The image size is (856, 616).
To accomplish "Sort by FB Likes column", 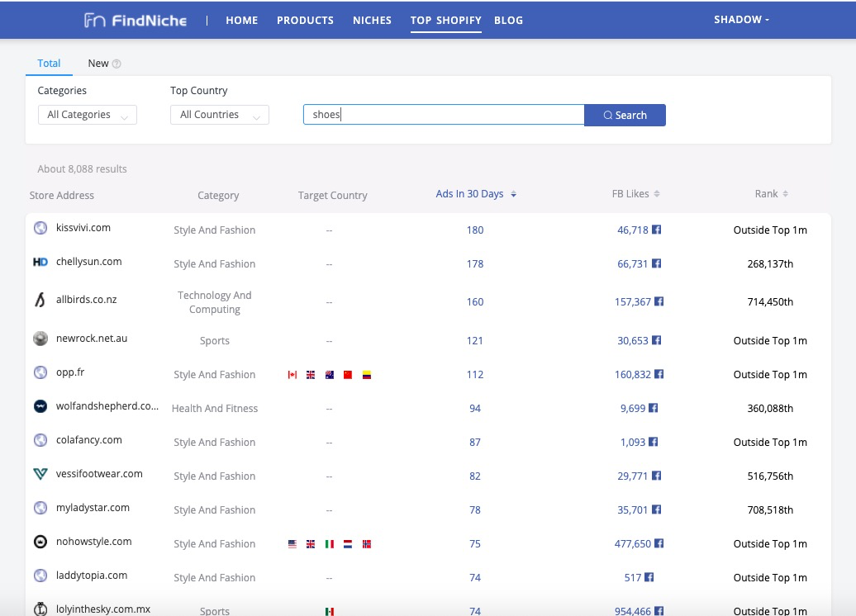I will tap(635, 194).
